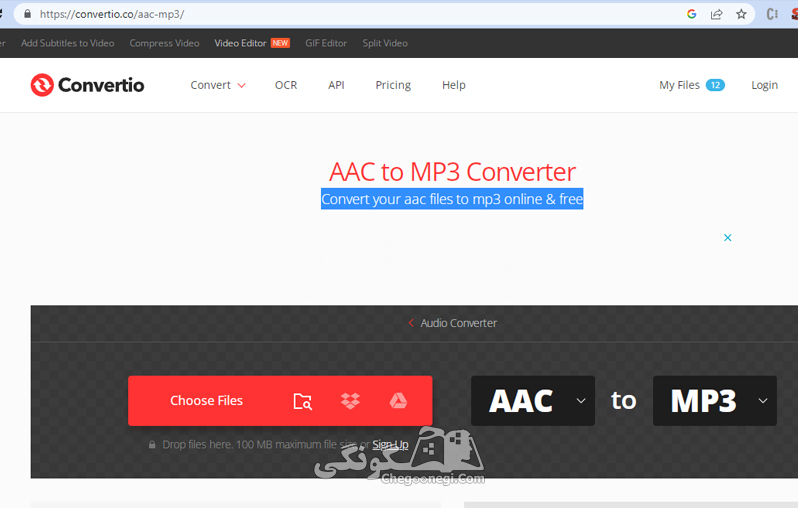
Task: Choose files from Dropbox icon
Action: tap(350, 401)
